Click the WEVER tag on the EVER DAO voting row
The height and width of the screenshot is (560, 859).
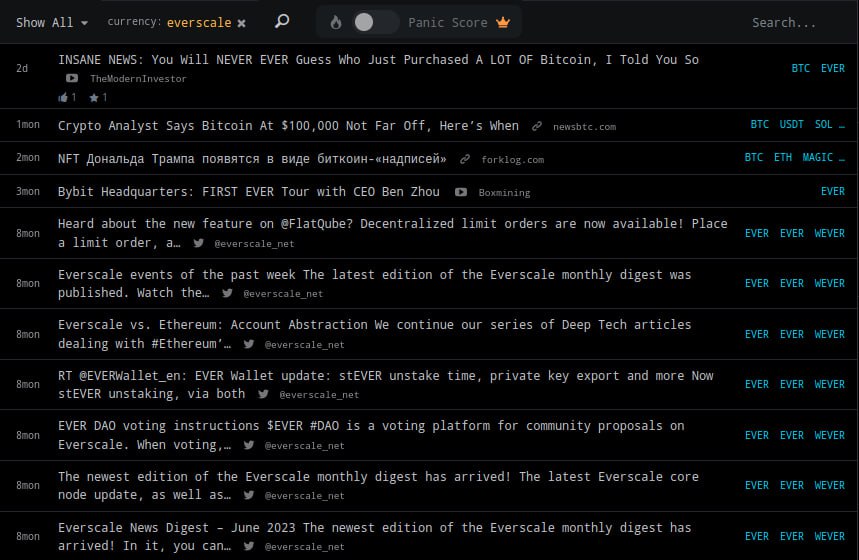[829, 435]
